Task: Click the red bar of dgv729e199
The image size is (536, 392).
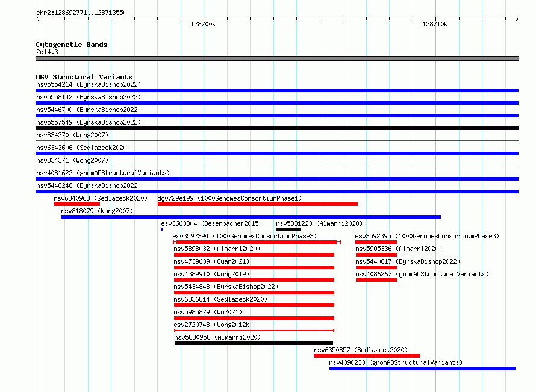Action: click(x=258, y=204)
